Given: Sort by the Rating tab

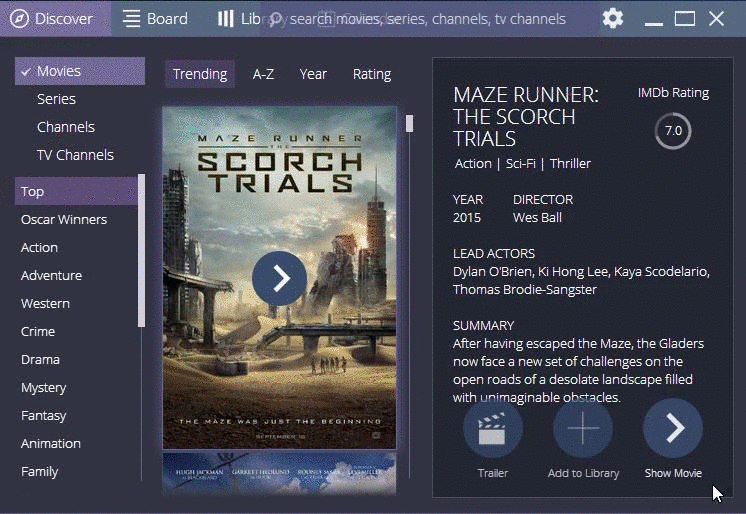Looking at the screenshot, I should tap(372, 74).
